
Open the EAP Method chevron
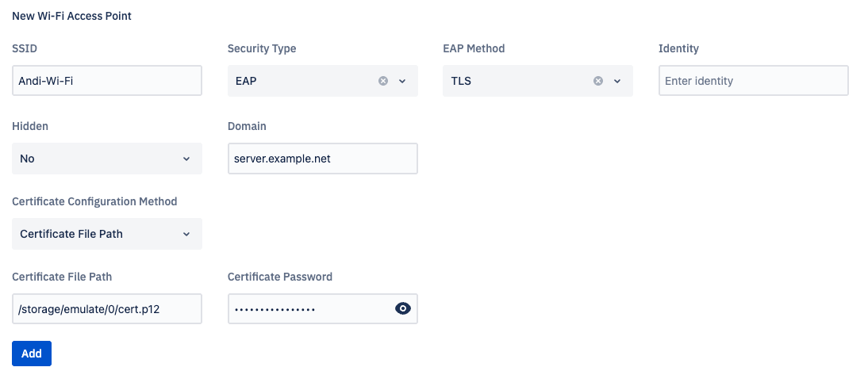[x=617, y=81]
